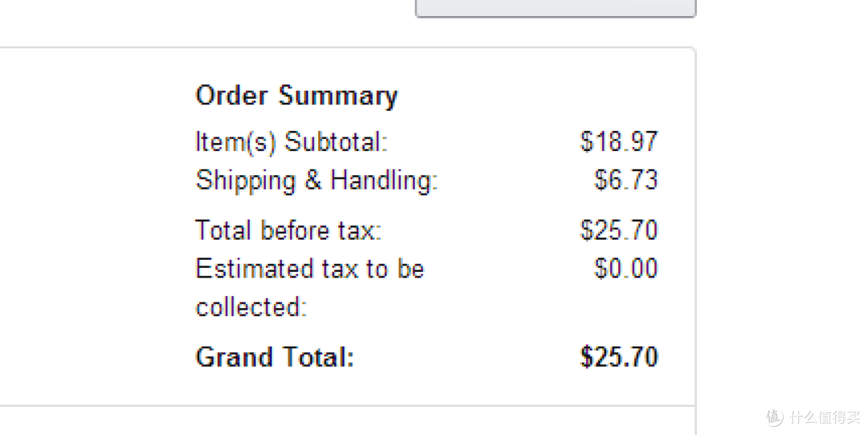This screenshot has height=435, width=868.
Task: Click the Estimated tax to be label line
Action: tap(310, 269)
